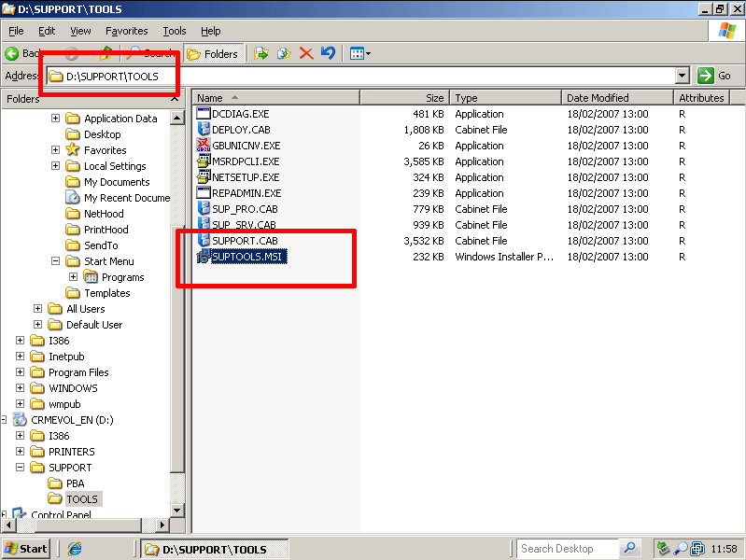Select SUPPORT.CAB cabinet icon
The image size is (746, 560).
click(204, 240)
